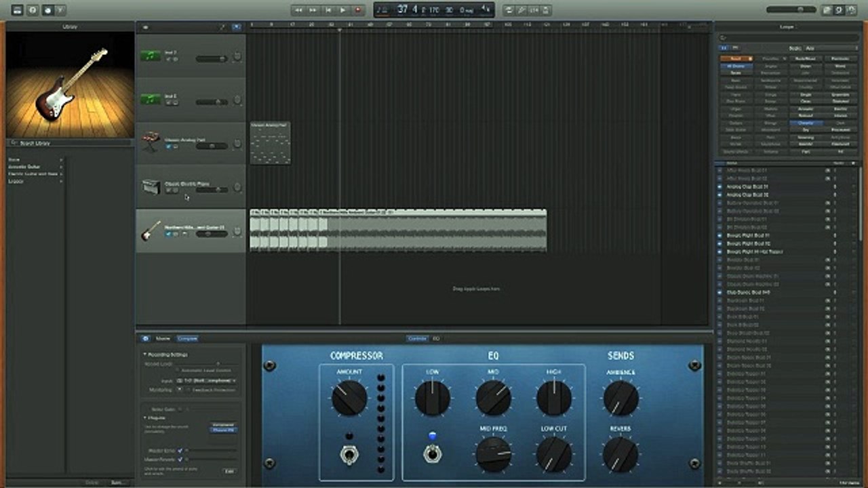Toggle the Tuner button
This screenshot has height=488, width=868.
[521, 10]
